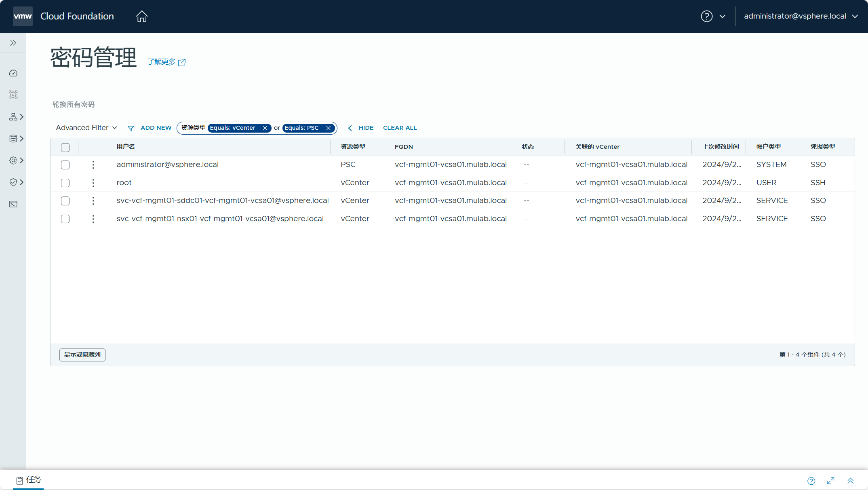Screen dimensions: 868x490
Task: Select the svc-vcf-mgmt01-sddc01 row checkbox
Action: coord(65,201)
